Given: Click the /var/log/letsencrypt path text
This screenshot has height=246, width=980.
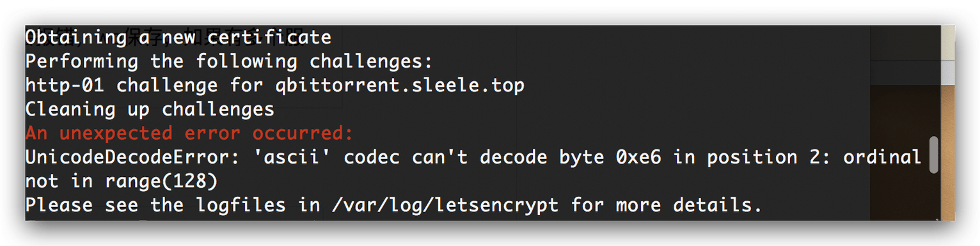Looking at the screenshot, I should click(x=446, y=206).
